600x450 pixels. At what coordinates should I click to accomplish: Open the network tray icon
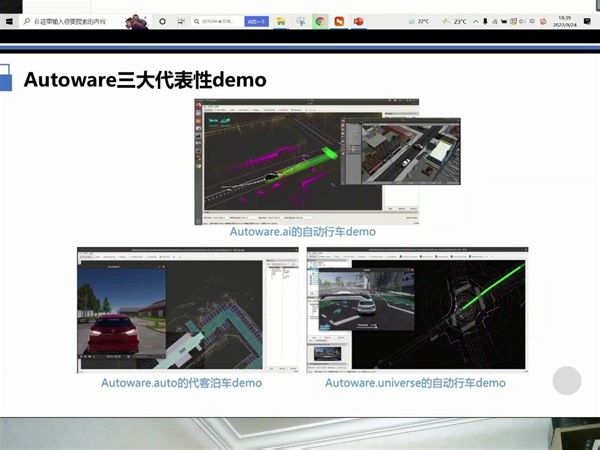(x=495, y=21)
